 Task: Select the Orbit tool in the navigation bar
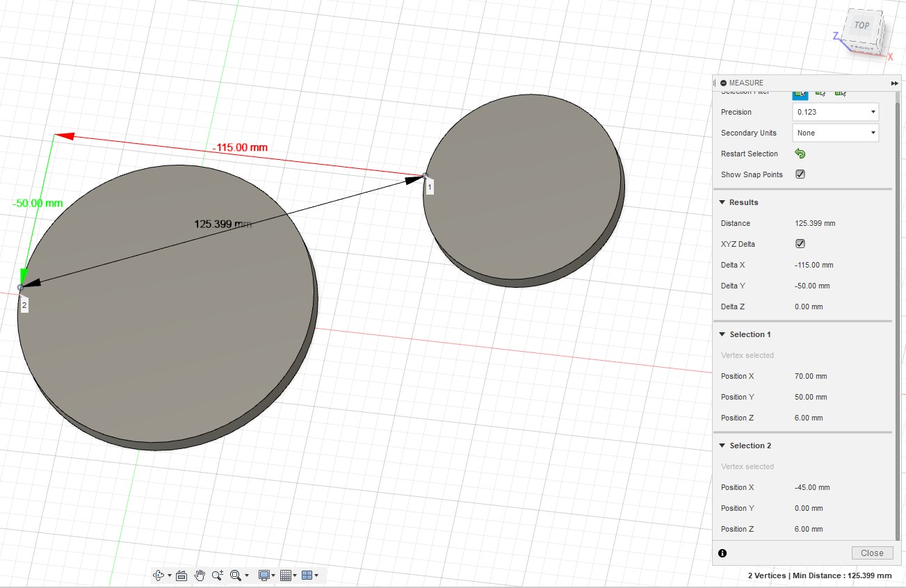(x=159, y=575)
